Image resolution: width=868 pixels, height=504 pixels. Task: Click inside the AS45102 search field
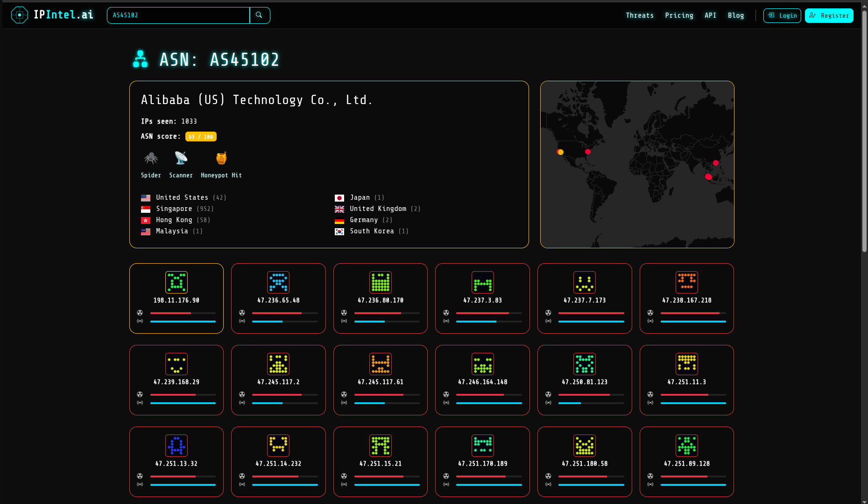pos(177,15)
